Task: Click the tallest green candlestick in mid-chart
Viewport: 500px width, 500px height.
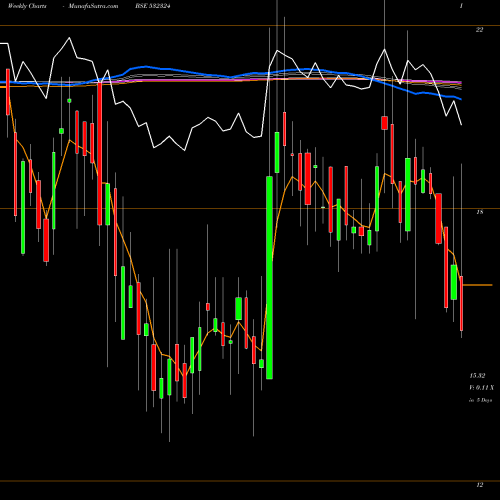Action: point(269,277)
